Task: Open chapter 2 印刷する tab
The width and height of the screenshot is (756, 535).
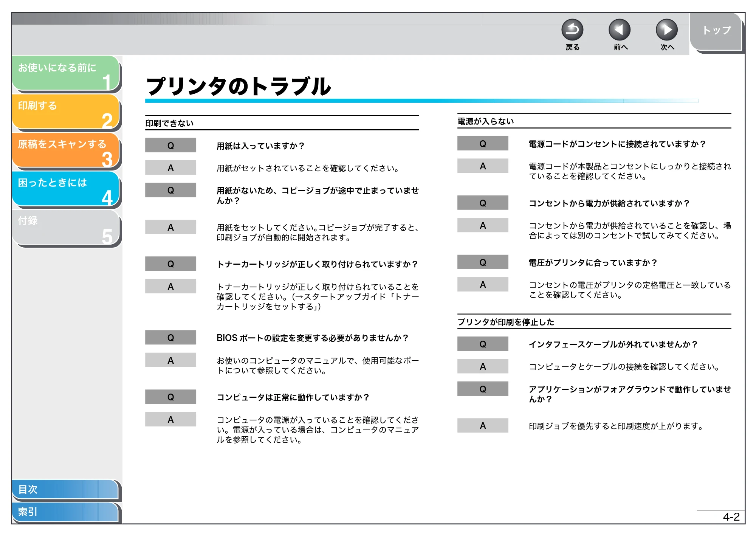Action: coord(66,112)
